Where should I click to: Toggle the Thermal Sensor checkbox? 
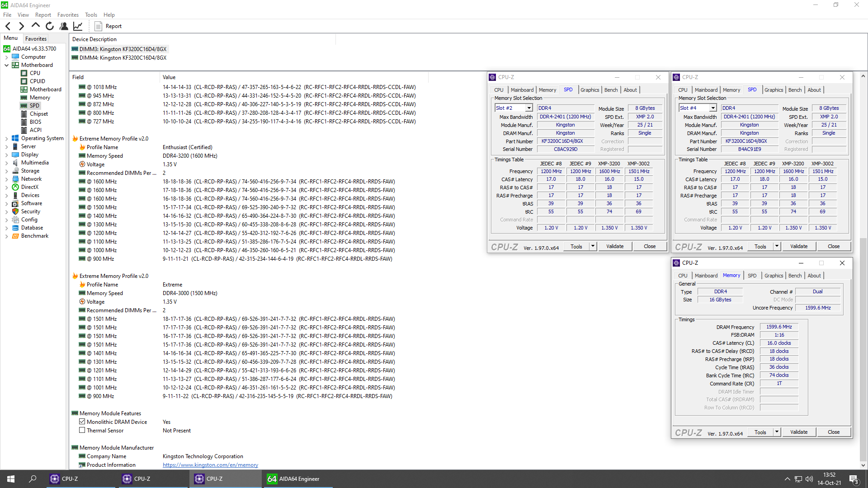click(x=82, y=430)
